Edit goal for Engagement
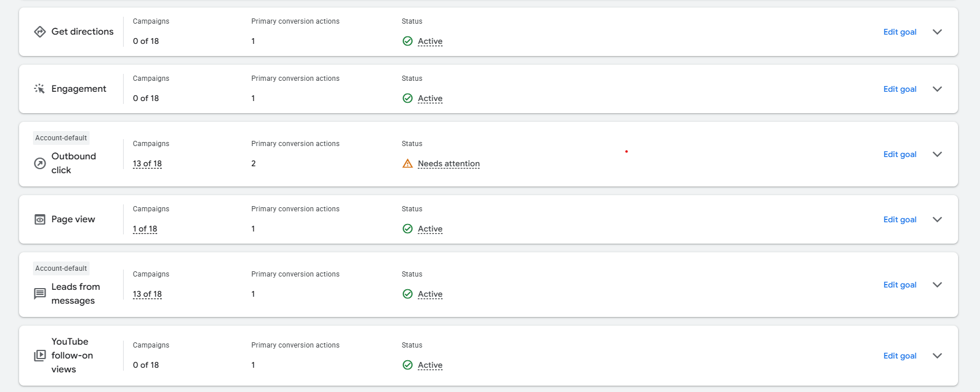Viewport: 980px width, 392px height. [900, 89]
